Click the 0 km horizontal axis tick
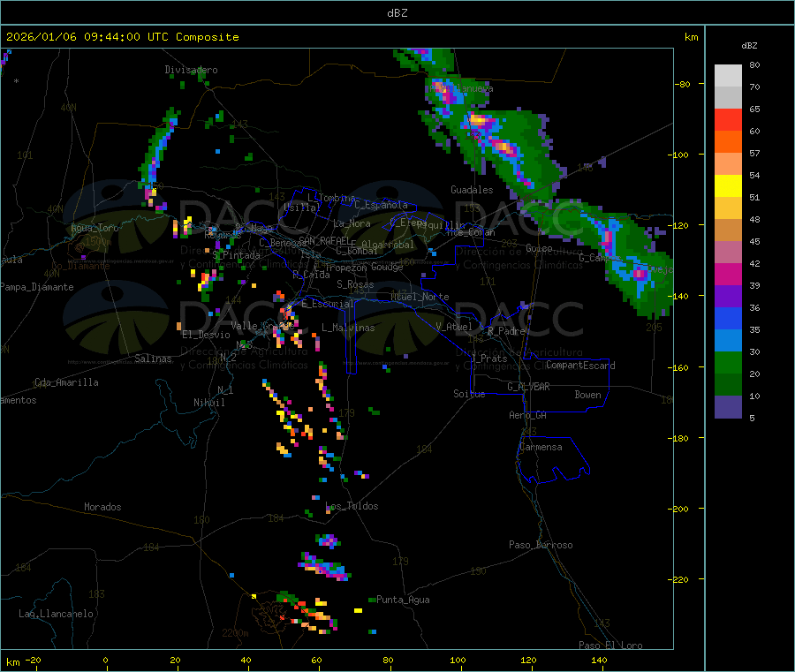 (x=105, y=660)
